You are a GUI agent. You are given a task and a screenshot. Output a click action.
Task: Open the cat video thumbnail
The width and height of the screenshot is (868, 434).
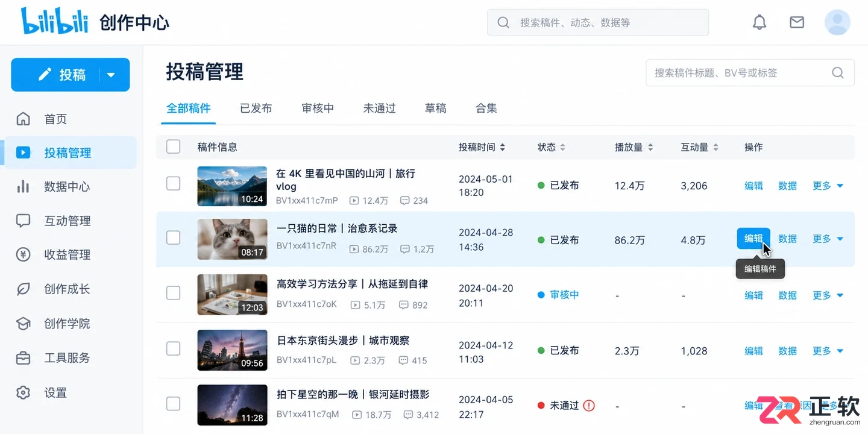[x=232, y=239]
